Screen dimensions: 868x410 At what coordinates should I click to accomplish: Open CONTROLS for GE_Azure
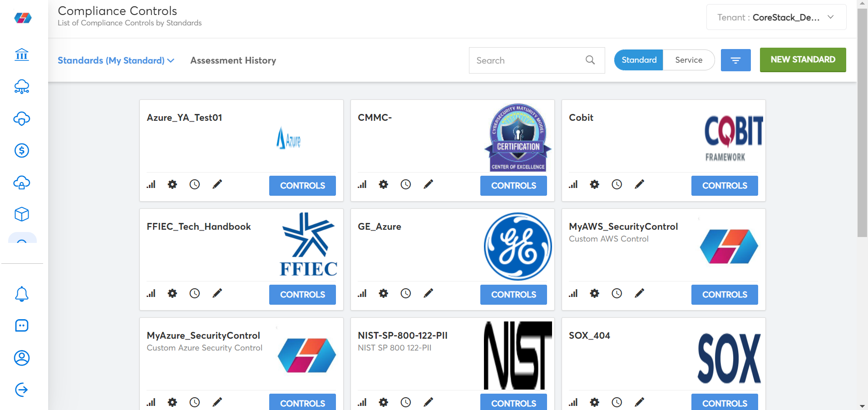tap(513, 295)
